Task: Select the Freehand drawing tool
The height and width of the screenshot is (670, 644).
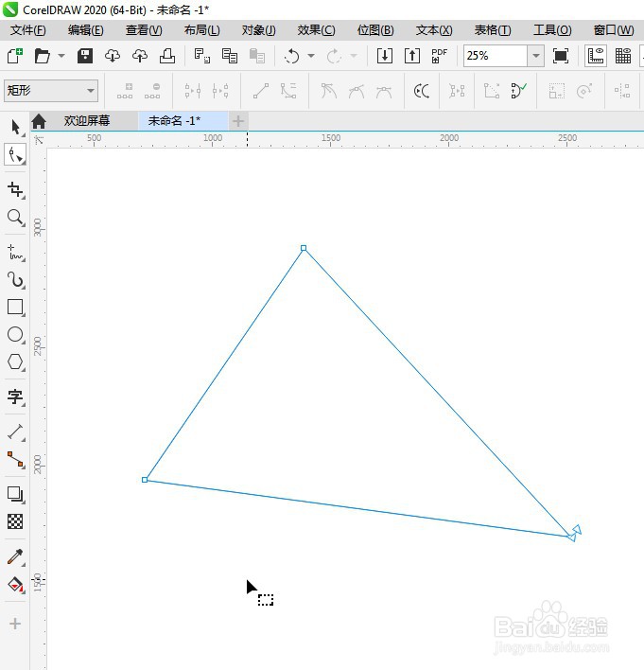Action: (15, 252)
